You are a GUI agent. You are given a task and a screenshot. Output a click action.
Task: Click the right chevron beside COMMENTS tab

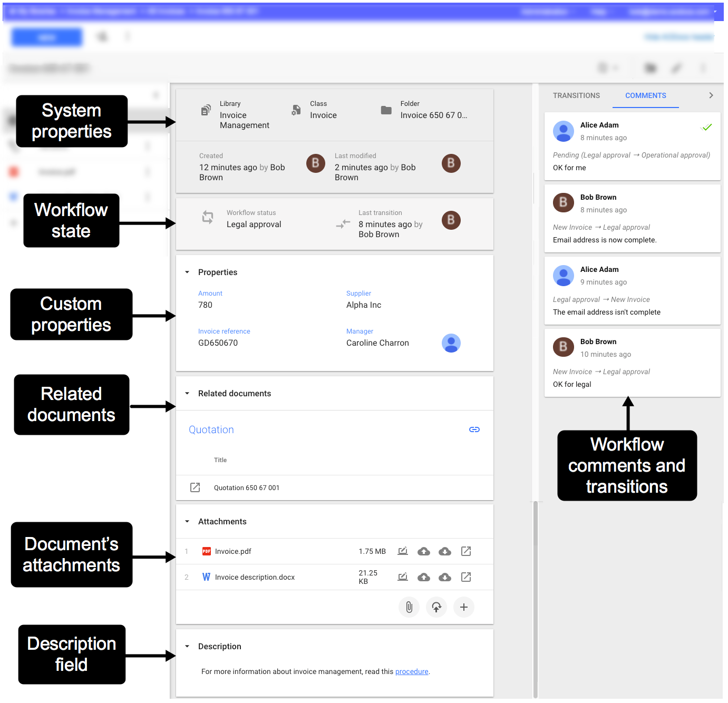tap(711, 95)
